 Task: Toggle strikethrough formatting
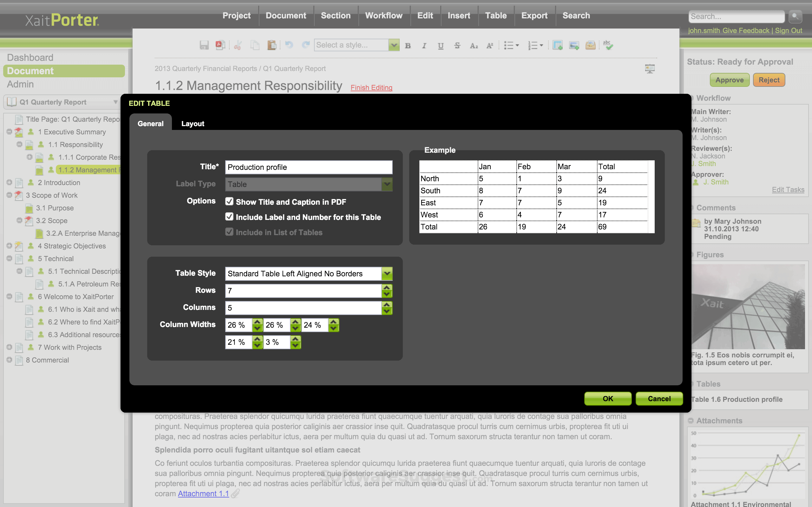pos(457,45)
